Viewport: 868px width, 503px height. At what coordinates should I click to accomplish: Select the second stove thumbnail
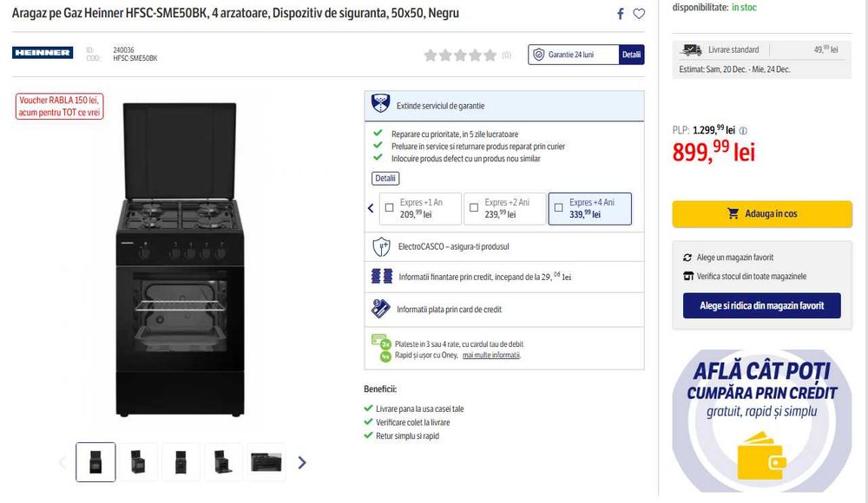coord(138,462)
